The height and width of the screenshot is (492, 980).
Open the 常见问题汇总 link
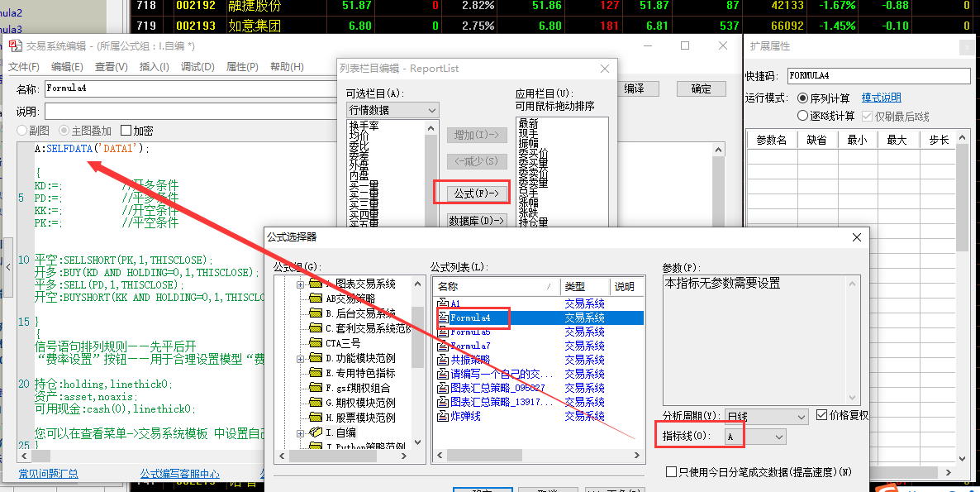(x=48, y=474)
